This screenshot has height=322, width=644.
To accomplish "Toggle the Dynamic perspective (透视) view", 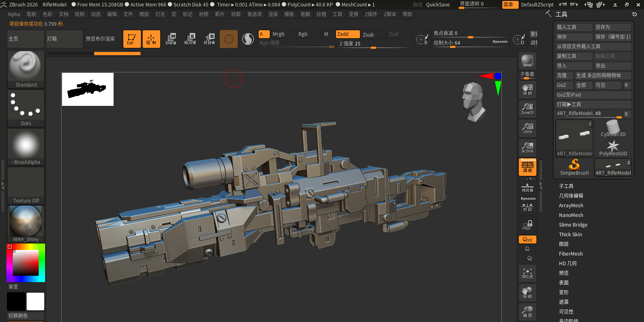I will [527, 167].
